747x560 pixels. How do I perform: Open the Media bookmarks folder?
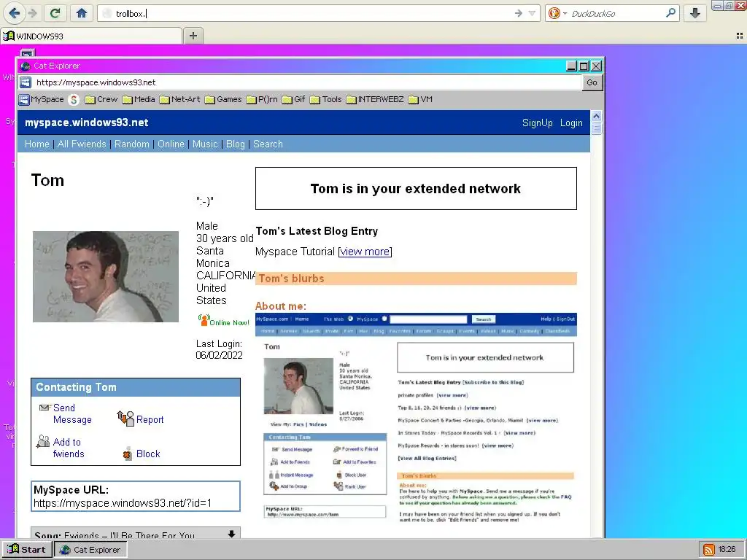point(138,99)
